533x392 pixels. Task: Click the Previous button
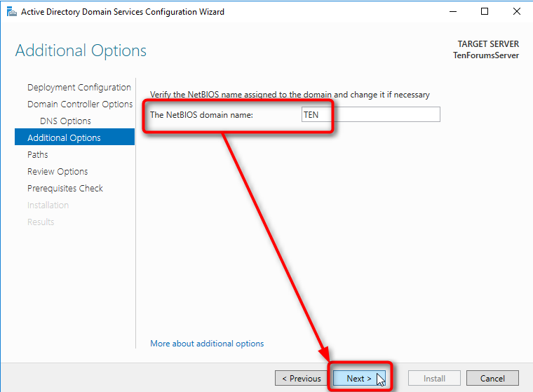[x=301, y=378]
